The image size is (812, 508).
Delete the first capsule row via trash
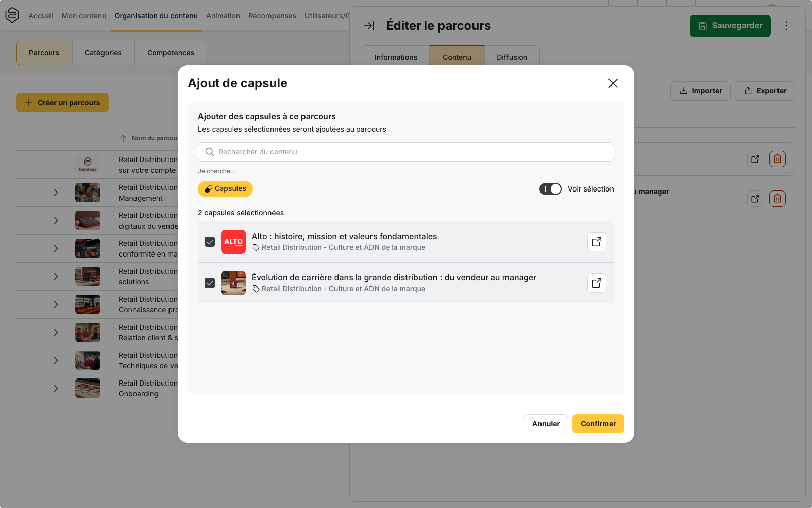click(x=777, y=159)
